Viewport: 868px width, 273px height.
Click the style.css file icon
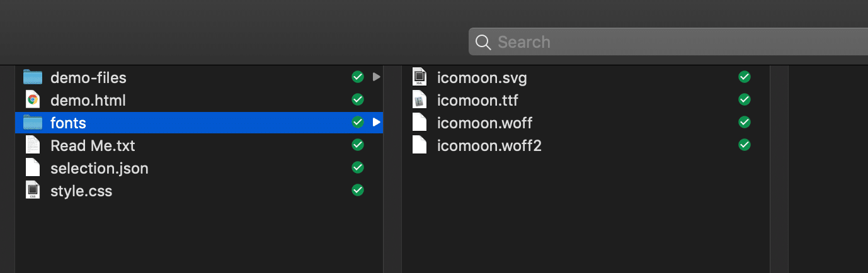pyautogui.click(x=33, y=191)
